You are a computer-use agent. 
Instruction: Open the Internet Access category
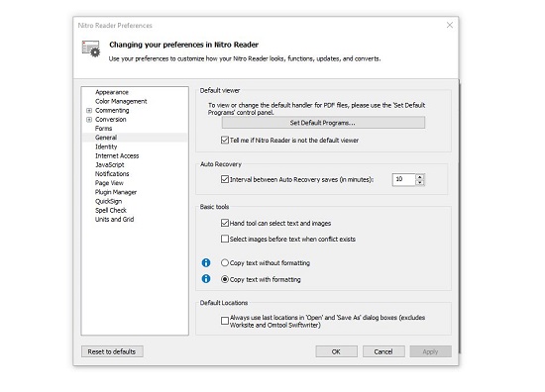pyautogui.click(x=117, y=155)
